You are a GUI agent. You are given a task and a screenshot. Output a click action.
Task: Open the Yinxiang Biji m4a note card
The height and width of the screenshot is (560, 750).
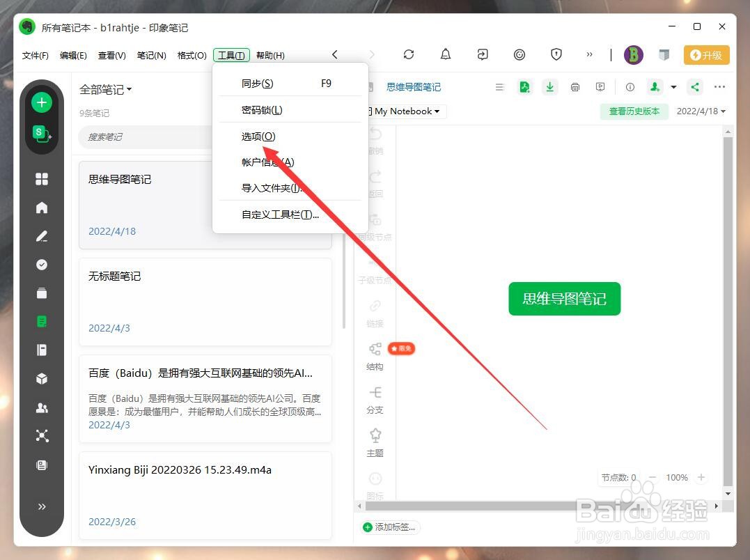[x=205, y=495]
